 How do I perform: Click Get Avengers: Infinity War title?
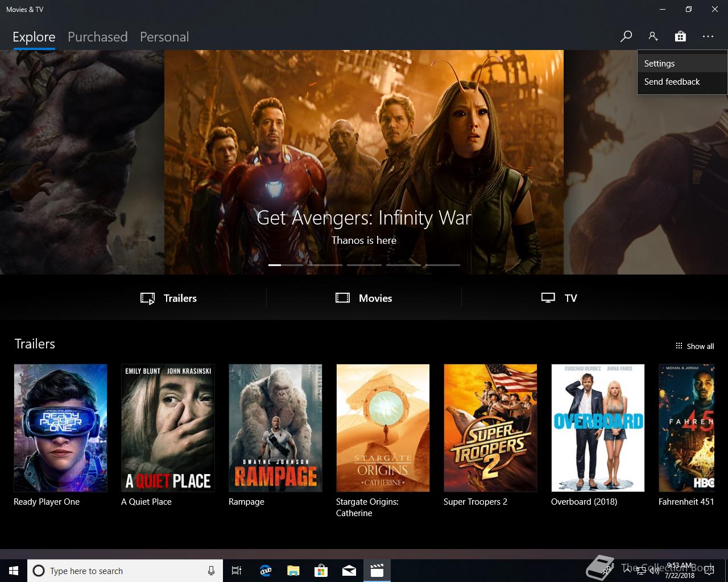pyautogui.click(x=364, y=218)
